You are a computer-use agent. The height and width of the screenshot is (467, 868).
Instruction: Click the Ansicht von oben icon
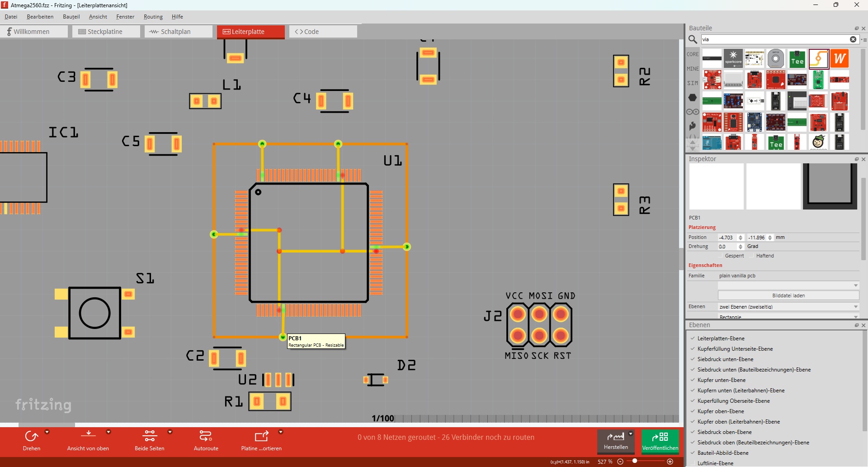point(88,435)
